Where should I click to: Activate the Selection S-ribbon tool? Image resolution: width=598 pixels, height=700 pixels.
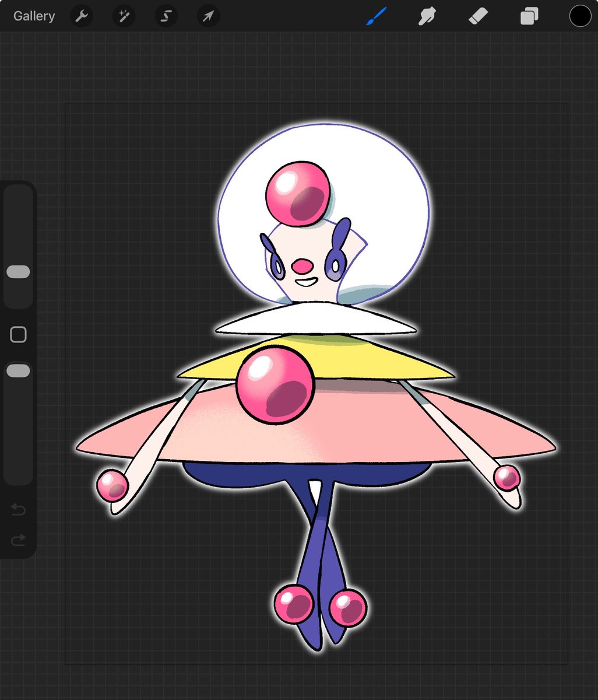click(166, 16)
